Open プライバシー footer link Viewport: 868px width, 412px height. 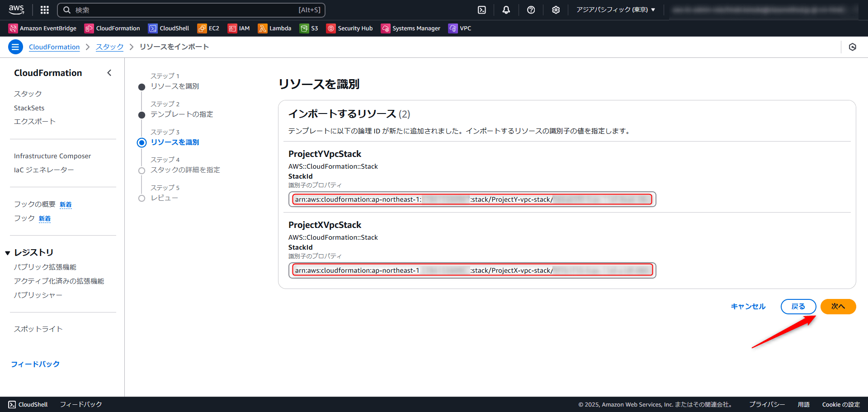coord(767,404)
